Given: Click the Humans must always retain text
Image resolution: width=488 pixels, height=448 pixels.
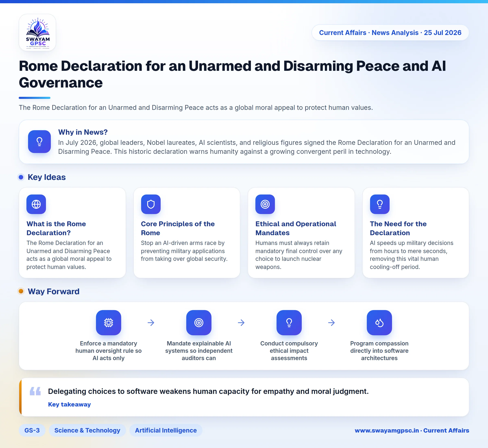Looking at the screenshot, I should [299, 255].
